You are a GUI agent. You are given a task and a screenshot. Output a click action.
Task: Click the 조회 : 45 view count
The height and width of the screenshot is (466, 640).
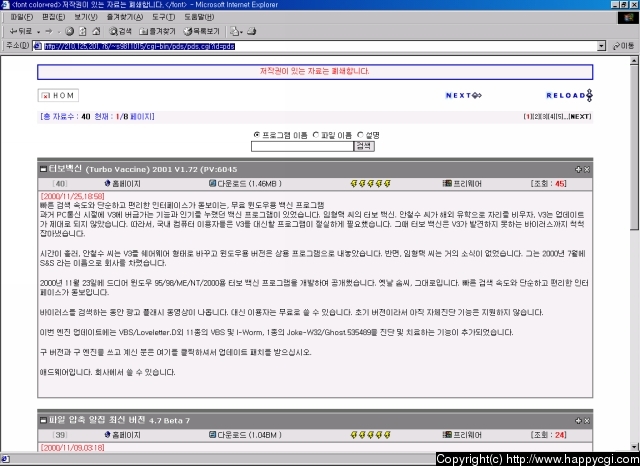(x=549, y=184)
